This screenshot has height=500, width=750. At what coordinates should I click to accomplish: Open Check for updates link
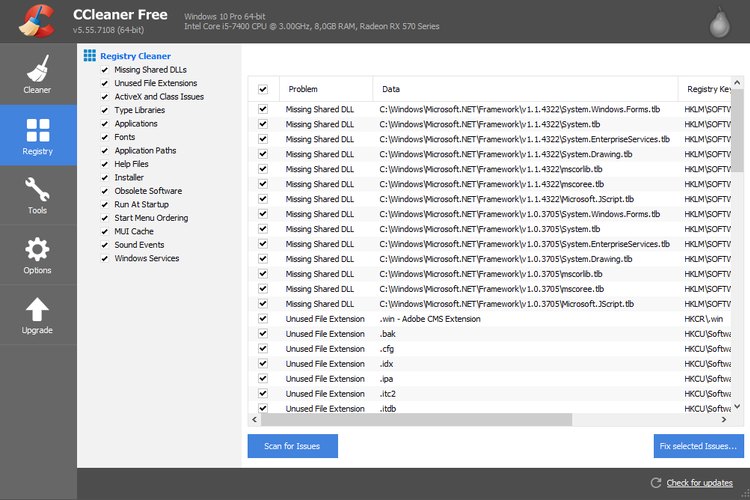(x=699, y=483)
